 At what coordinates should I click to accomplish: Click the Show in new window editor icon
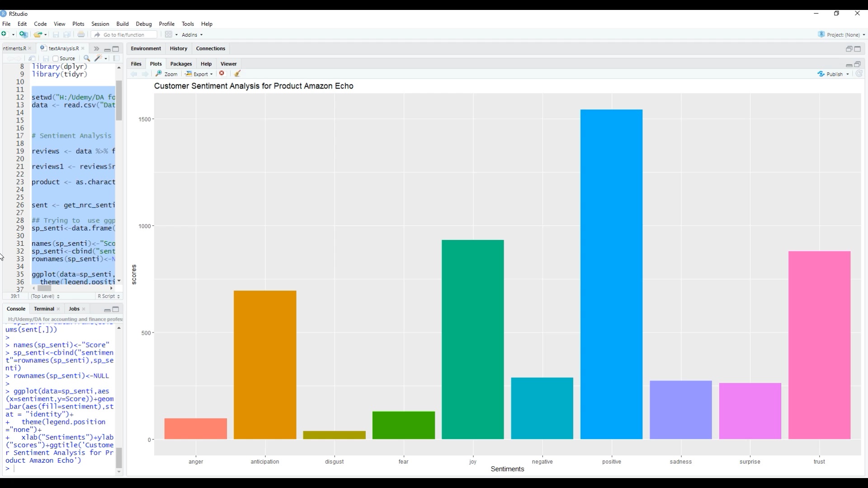pyautogui.click(x=32, y=58)
